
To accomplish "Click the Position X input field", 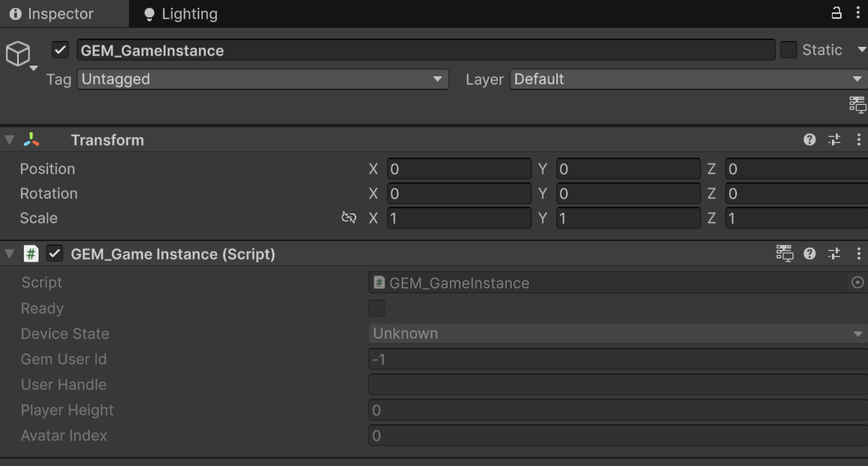I will 458,170.
